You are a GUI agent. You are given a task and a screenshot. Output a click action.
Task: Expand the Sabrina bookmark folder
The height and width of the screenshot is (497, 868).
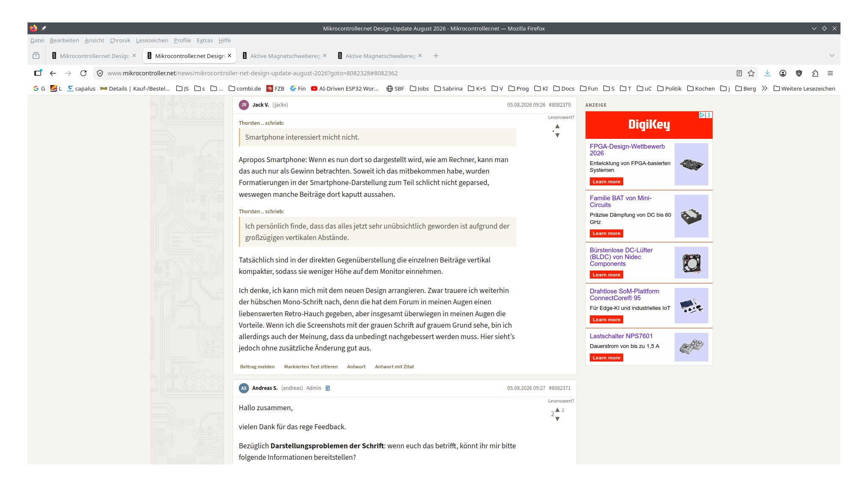point(448,88)
